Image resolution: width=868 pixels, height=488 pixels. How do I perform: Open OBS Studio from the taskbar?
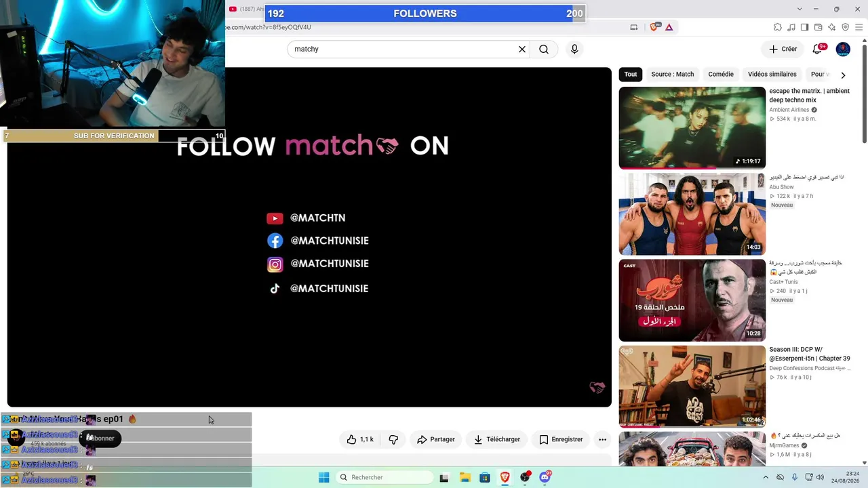click(525, 477)
